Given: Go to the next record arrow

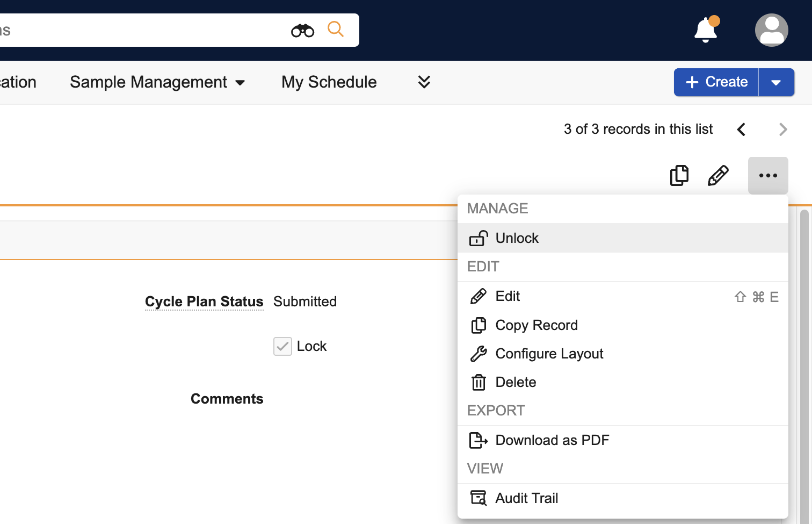Looking at the screenshot, I should click(782, 130).
